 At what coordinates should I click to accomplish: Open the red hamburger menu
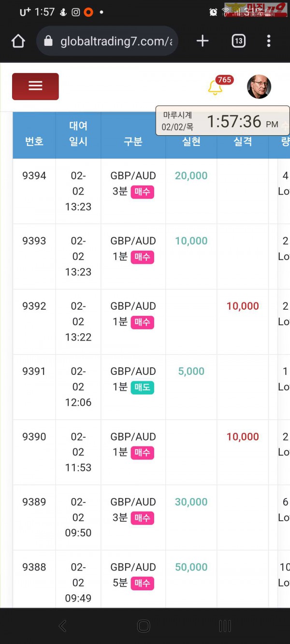[35, 86]
